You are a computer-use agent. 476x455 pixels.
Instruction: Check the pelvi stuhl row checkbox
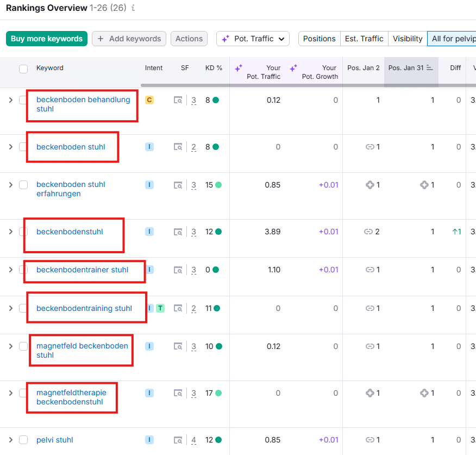click(23, 440)
